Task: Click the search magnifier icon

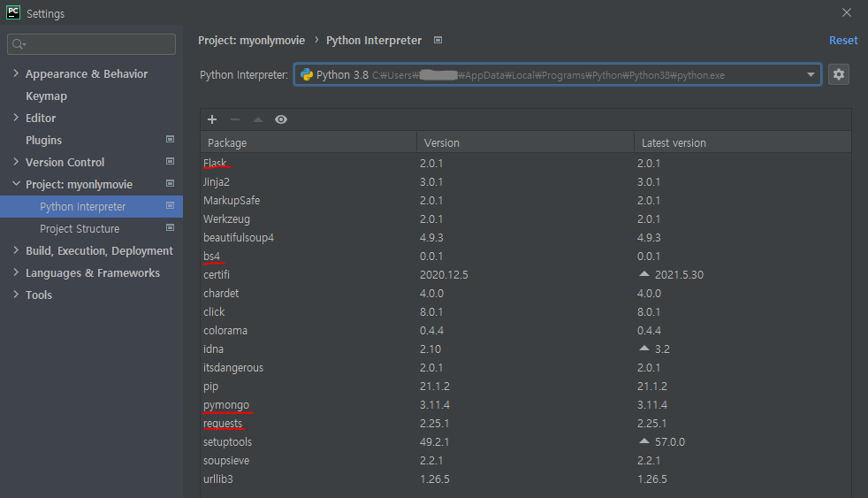Action: coord(19,44)
